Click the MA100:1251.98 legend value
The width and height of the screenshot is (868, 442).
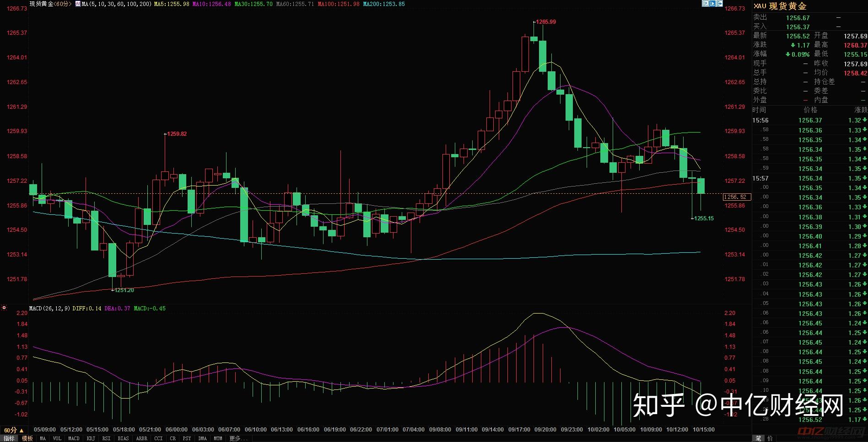[339, 4]
